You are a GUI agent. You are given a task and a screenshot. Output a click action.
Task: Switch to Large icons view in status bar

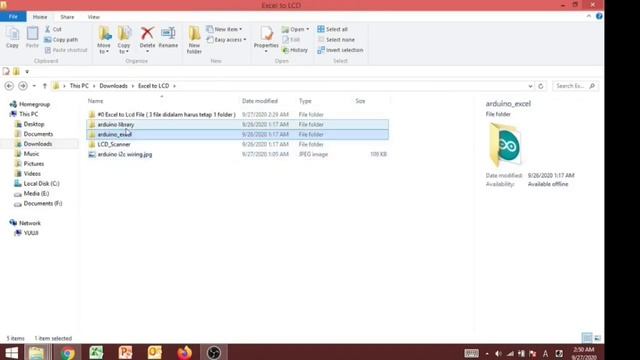click(597, 338)
